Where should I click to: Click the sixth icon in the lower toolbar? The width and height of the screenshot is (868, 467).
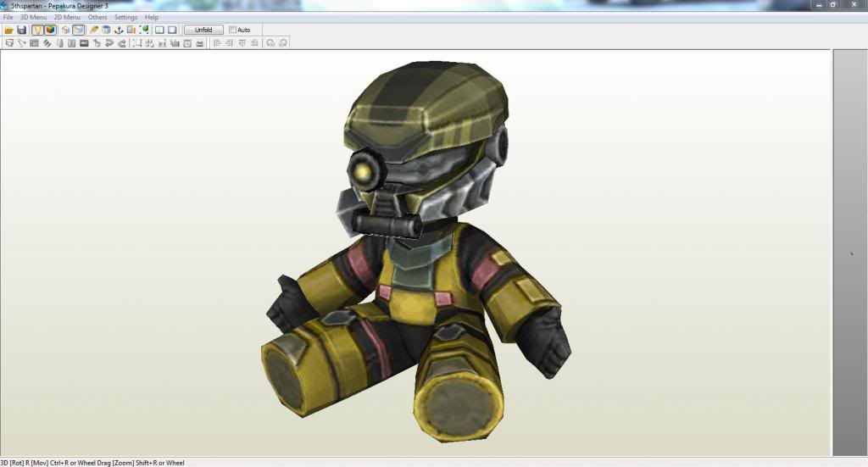[71, 43]
